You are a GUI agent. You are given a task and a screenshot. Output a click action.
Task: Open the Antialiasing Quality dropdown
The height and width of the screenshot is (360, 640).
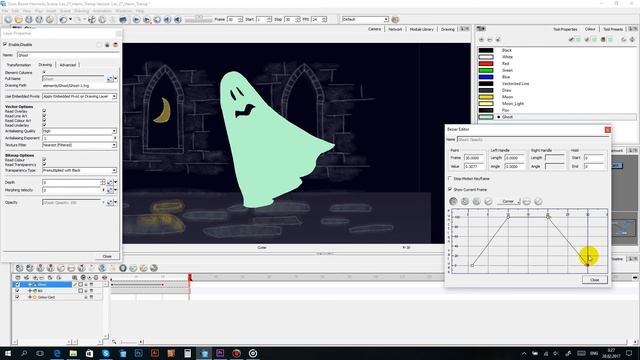tap(80, 131)
